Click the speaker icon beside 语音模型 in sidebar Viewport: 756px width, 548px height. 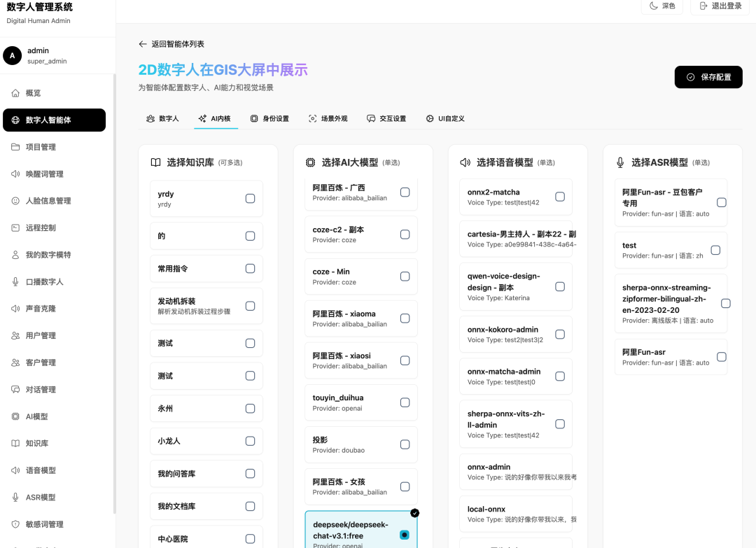(x=15, y=470)
